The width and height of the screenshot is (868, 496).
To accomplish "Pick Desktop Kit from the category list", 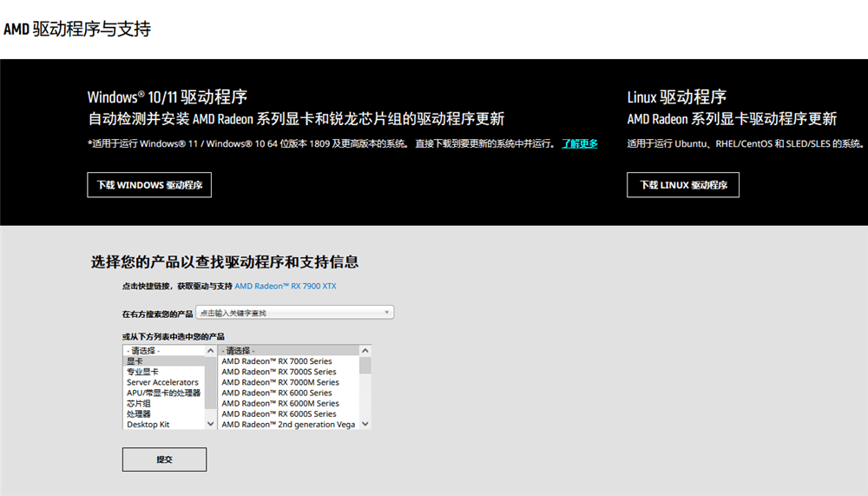I will point(148,425).
